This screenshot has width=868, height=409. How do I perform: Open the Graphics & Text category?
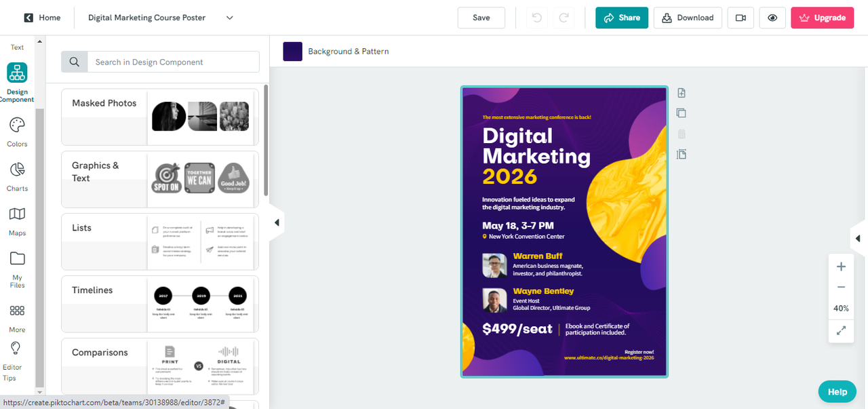(160, 179)
